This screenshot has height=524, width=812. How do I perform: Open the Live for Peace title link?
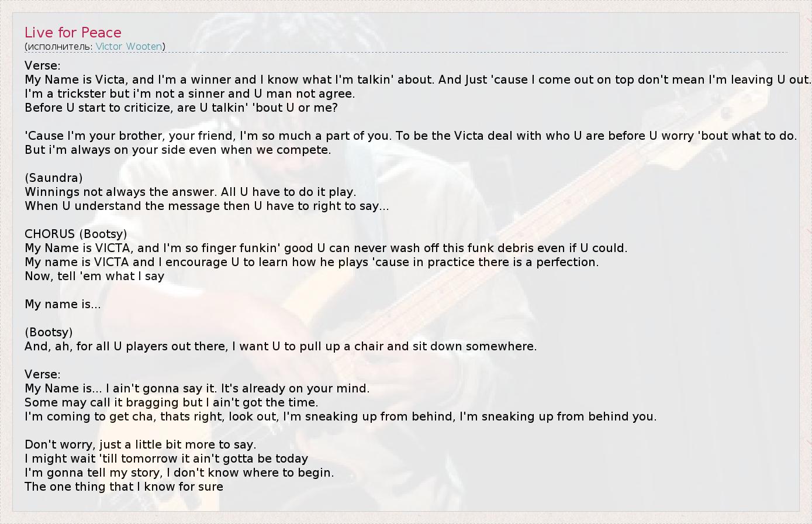click(x=73, y=33)
